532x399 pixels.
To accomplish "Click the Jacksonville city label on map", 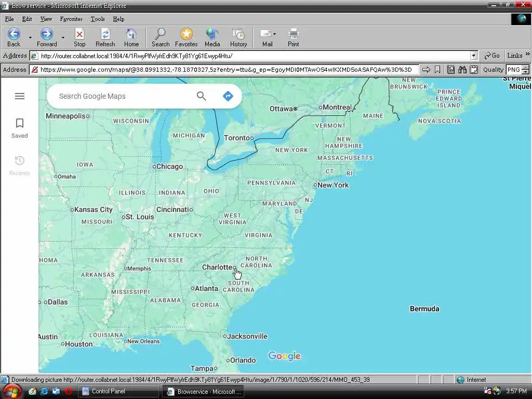I will (247, 336).
